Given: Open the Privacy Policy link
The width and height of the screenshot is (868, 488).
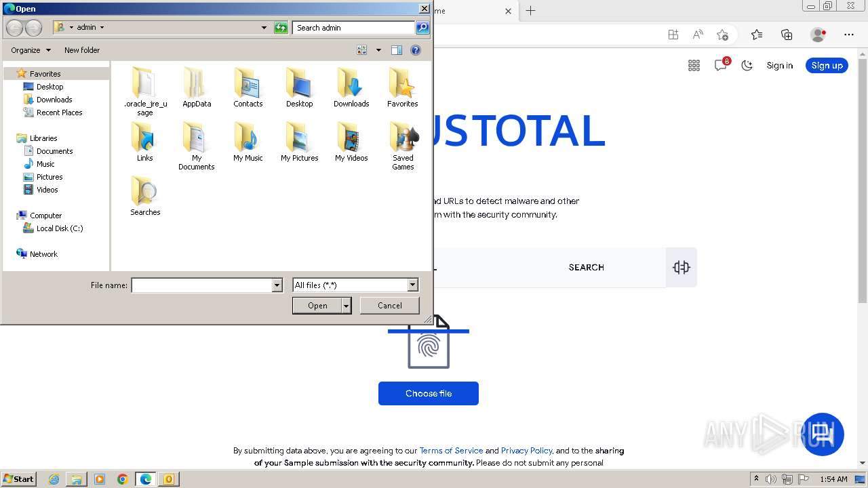Looking at the screenshot, I should [527, 451].
